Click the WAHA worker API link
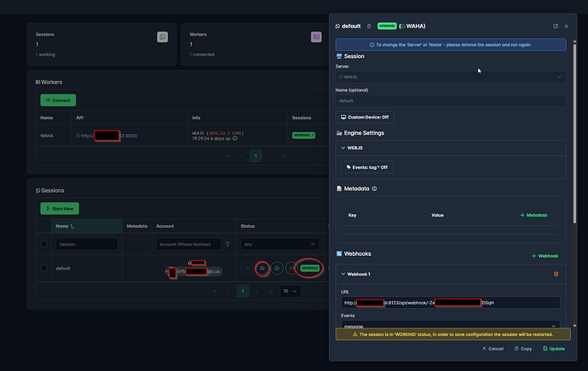The height and width of the screenshot is (371, 588). [x=109, y=136]
